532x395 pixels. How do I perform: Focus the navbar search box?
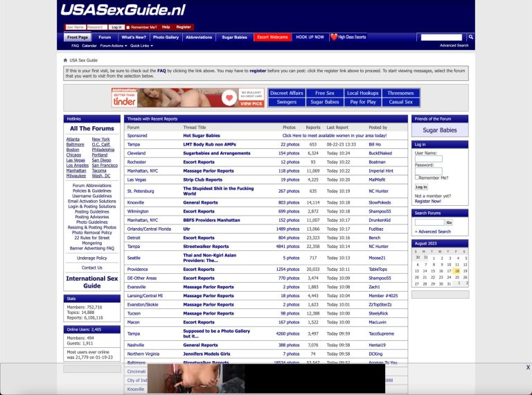441,37
